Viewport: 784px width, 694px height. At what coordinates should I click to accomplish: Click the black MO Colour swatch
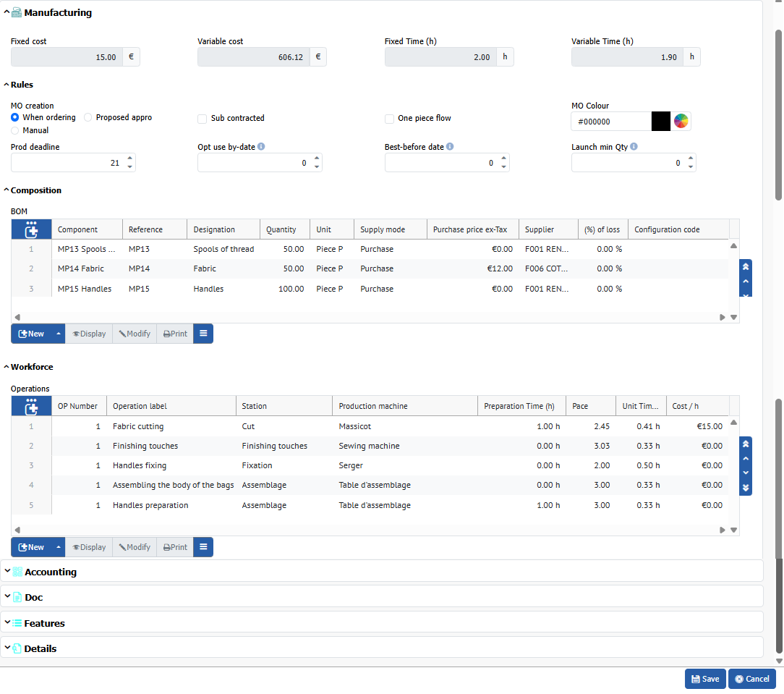[x=661, y=122]
